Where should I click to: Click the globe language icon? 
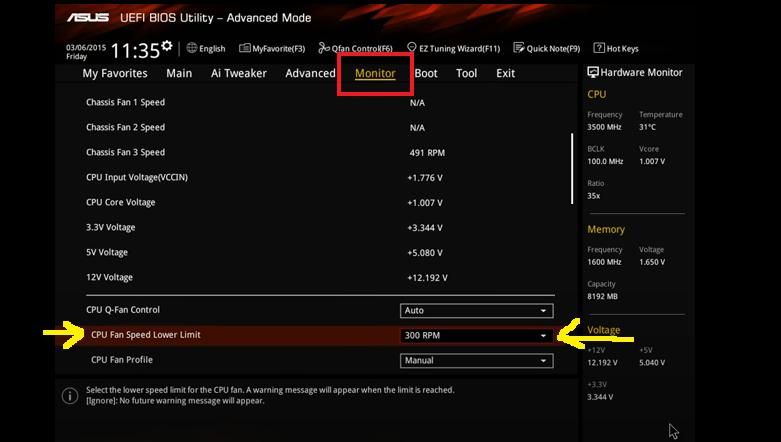click(192, 48)
